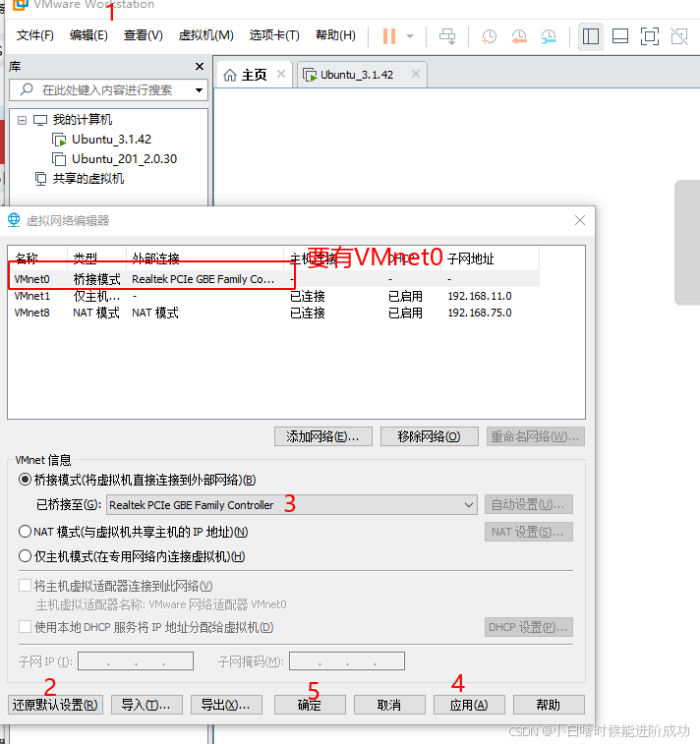Click the 虚拟网络编辑器 globe title icon

click(x=14, y=220)
